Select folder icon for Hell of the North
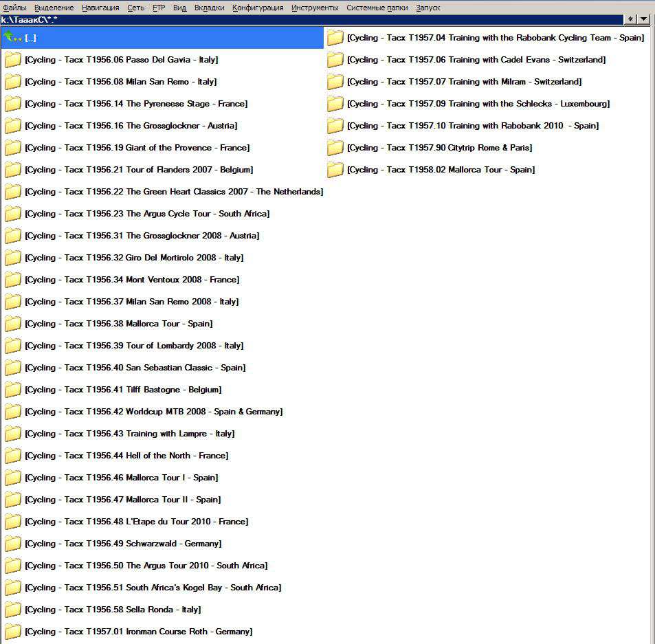 coord(12,456)
